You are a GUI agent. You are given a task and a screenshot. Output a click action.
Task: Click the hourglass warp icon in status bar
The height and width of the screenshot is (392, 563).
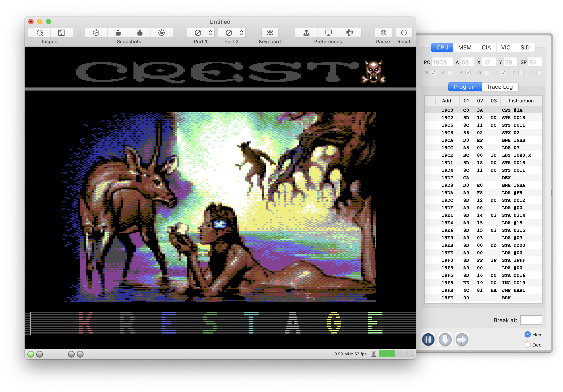373,354
